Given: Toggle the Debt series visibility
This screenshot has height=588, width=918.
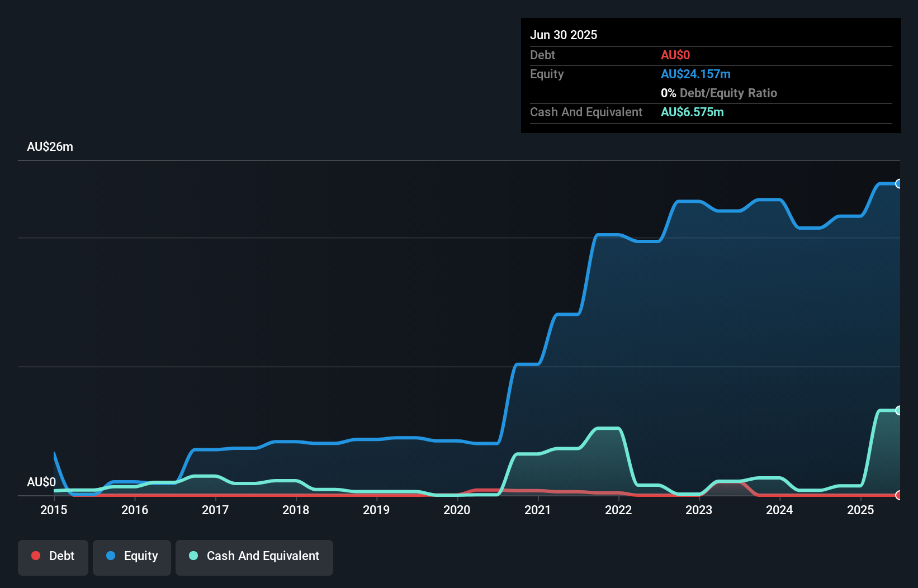Looking at the screenshot, I should [x=53, y=556].
